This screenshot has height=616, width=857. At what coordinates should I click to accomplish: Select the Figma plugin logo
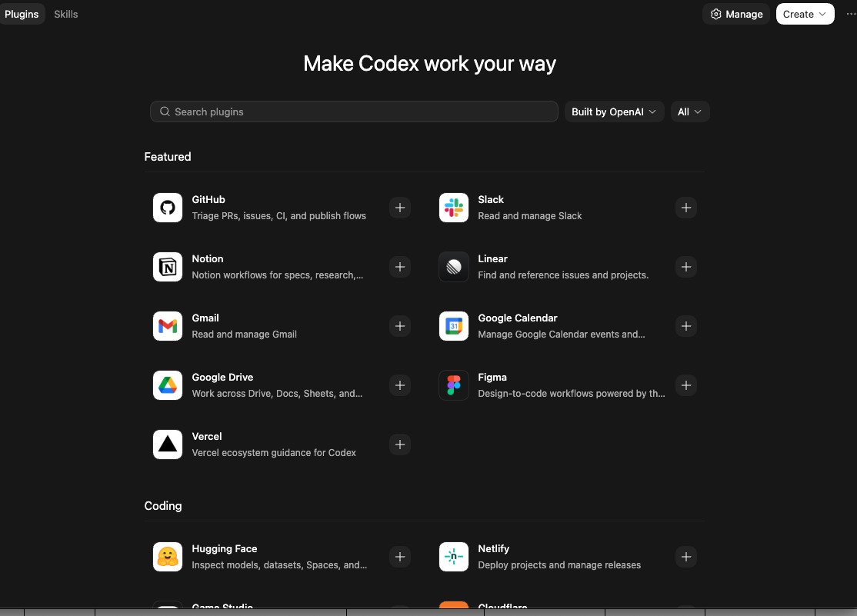click(454, 385)
